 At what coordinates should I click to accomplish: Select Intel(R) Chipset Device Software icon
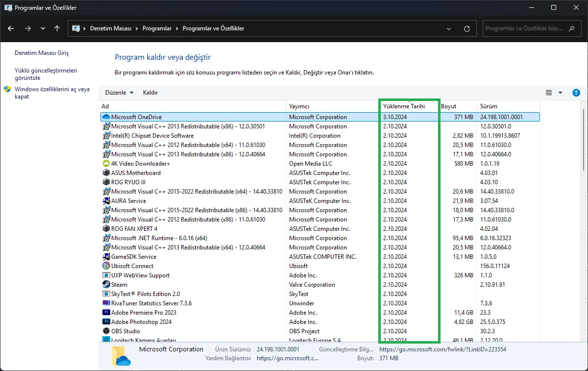pos(106,136)
